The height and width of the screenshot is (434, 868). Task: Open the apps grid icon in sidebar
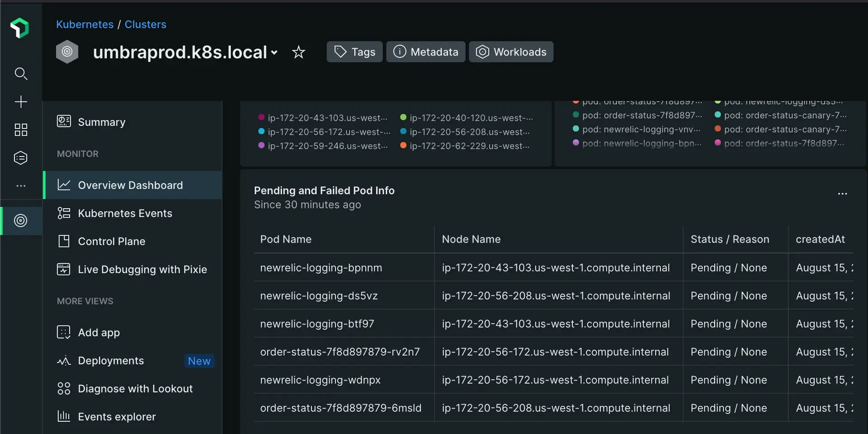(21, 130)
